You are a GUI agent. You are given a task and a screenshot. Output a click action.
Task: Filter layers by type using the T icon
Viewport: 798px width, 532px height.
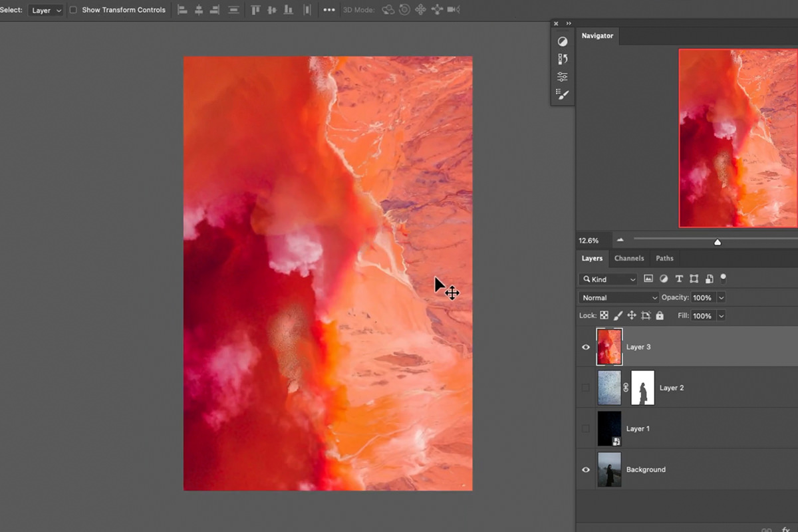click(679, 279)
